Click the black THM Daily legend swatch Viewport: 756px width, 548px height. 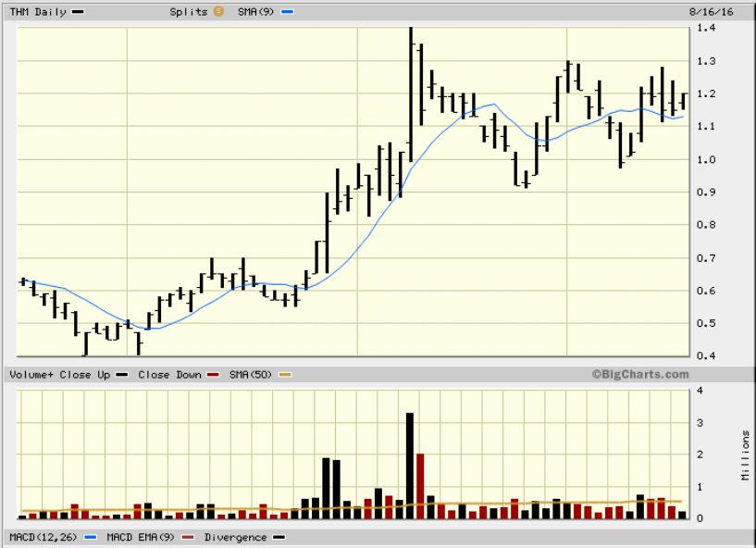click(78, 12)
